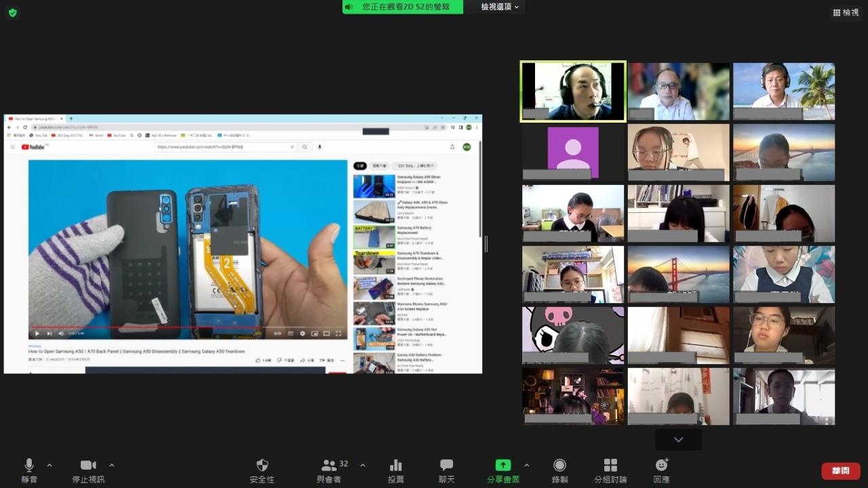Open the Chat panel

[446, 470]
